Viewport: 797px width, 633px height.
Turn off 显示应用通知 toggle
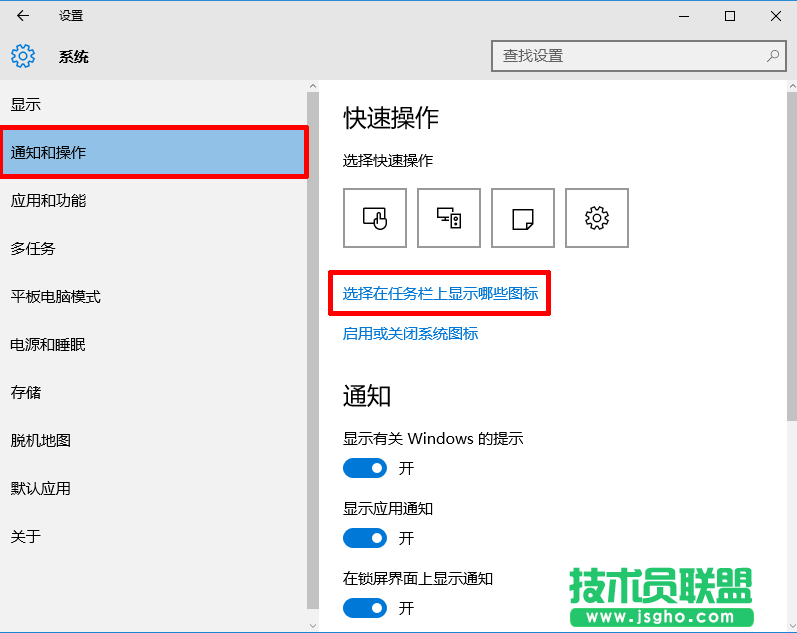(365, 538)
